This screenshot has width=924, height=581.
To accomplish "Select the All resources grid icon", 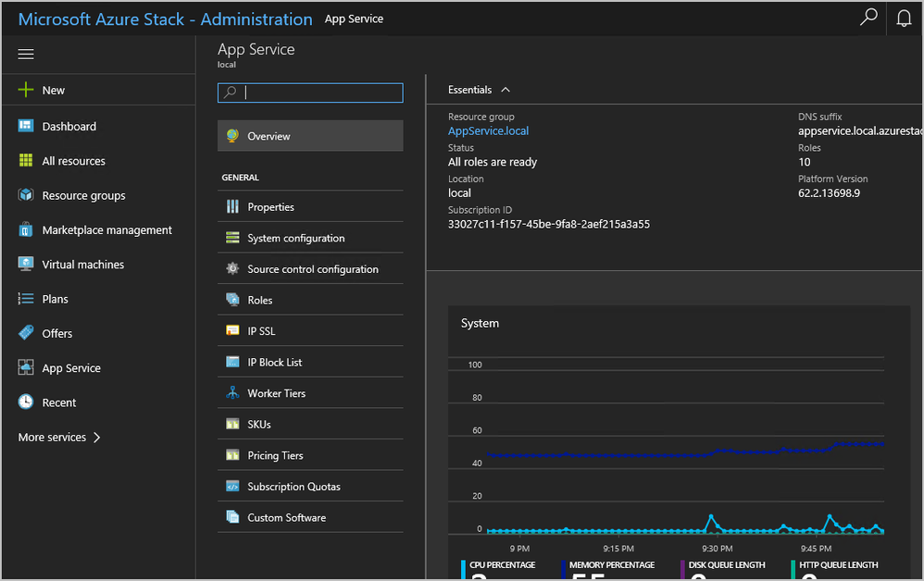I will click(26, 161).
